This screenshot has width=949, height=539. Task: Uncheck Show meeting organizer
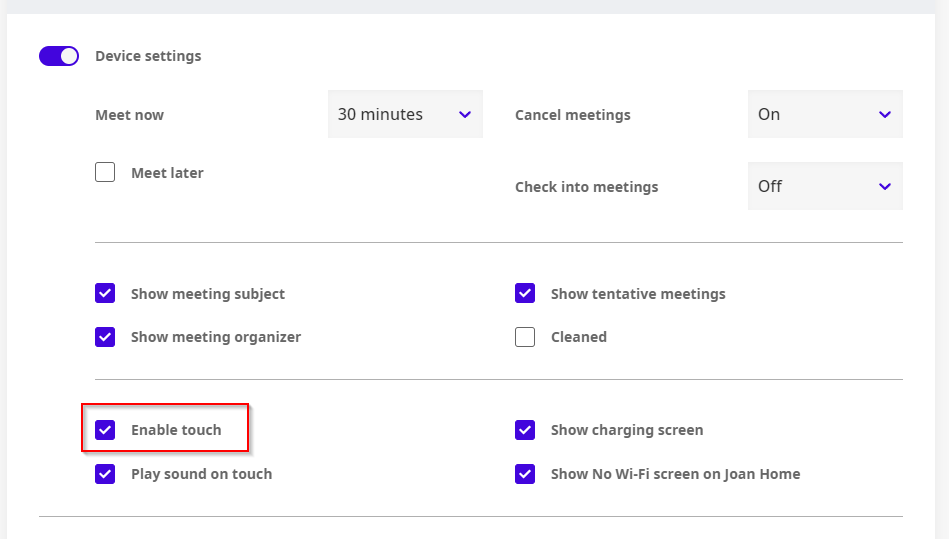(105, 337)
